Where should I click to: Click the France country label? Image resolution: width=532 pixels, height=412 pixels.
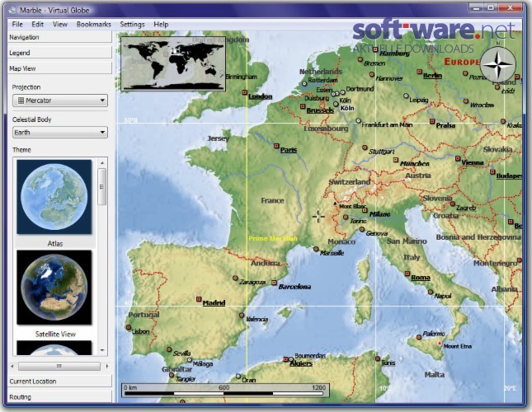click(x=272, y=200)
